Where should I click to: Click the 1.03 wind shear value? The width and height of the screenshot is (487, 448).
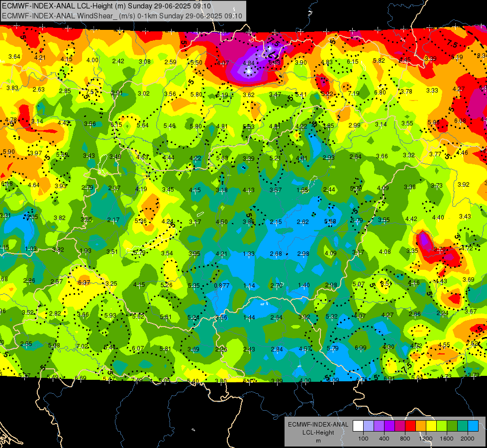[31, 249]
